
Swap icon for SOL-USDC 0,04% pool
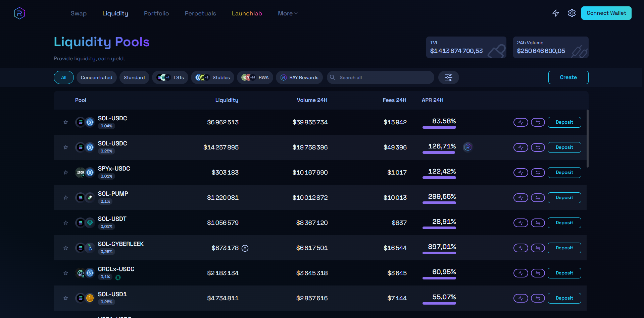[538, 122]
